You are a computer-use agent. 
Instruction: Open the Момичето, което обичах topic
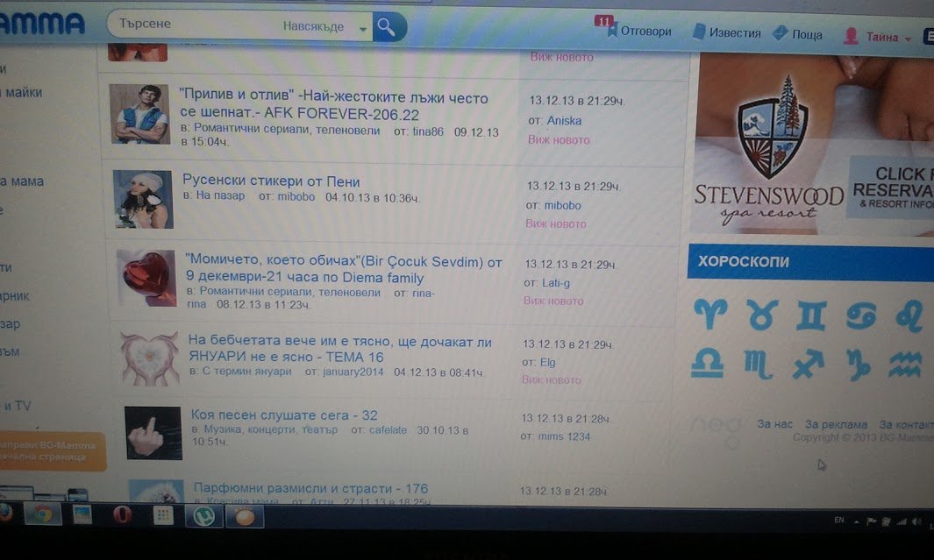click(344, 270)
